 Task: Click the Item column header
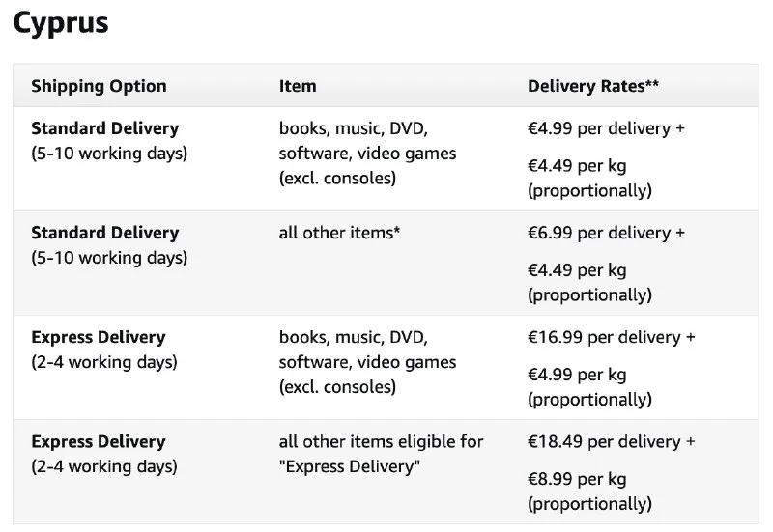click(298, 86)
